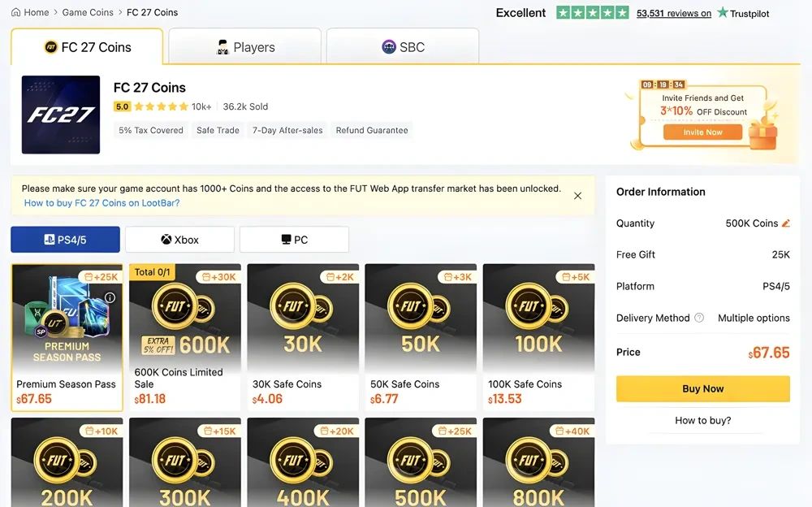Select the PS4/5 platform
This screenshot has width=812, height=507.
(65, 240)
